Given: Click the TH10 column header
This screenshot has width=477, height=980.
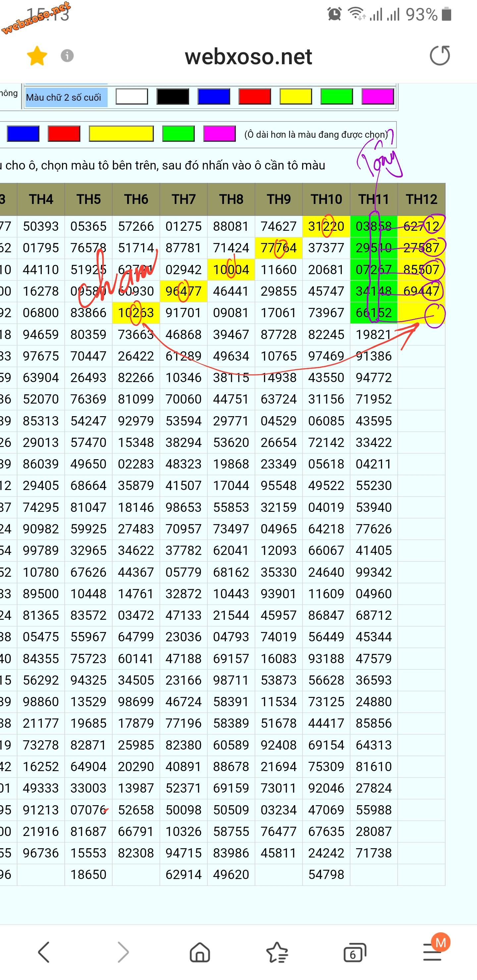Looking at the screenshot, I should click(x=327, y=199).
